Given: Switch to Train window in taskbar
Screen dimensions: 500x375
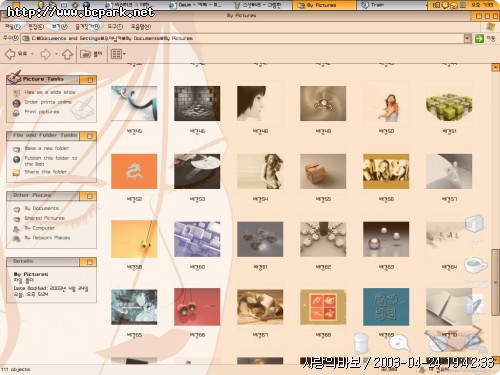Looking at the screenshot, I should click(x=391, y=5).
